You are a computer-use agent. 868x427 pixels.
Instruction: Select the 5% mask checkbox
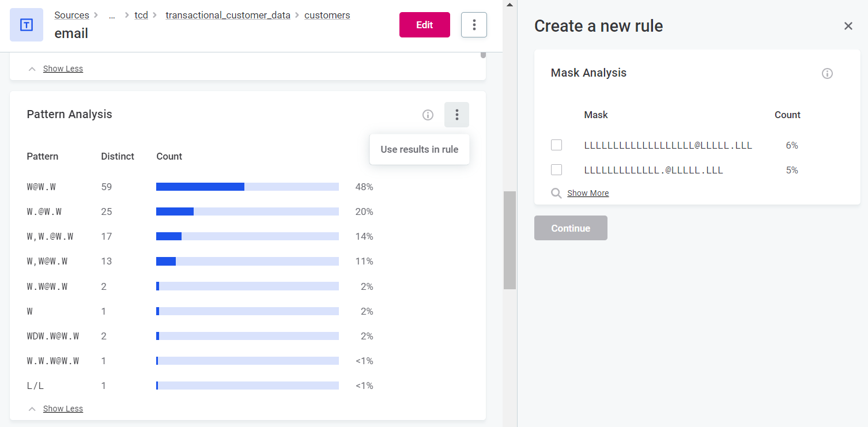(x=556, y=170)
